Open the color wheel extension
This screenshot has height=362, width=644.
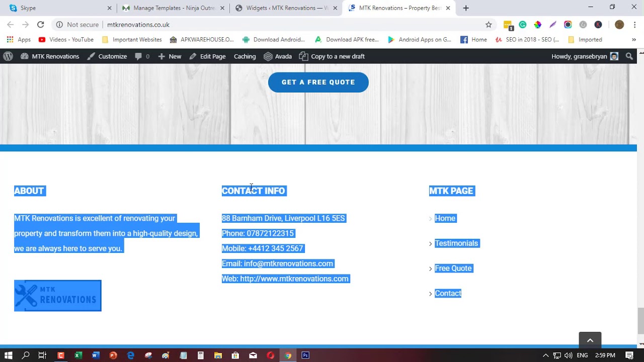pos(538,25)
